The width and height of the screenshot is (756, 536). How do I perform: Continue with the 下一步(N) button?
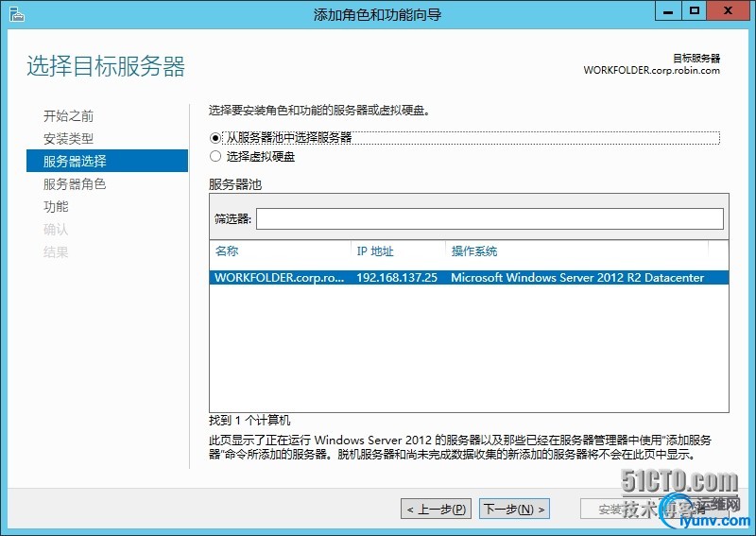click(514, 509)
